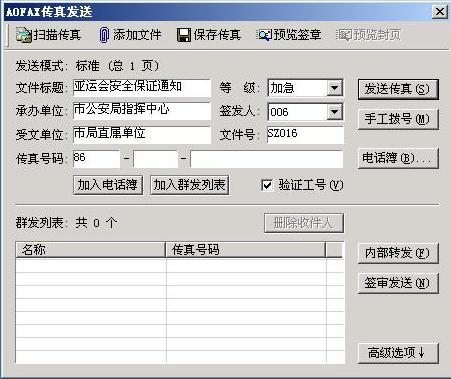Click the 手工拨号 (M) button

[x=398, y=119]
